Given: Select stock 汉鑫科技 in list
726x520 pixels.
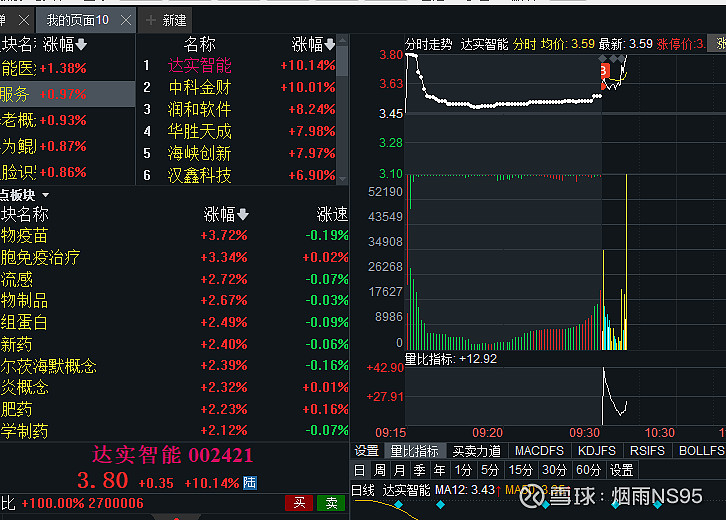Looking at the screenshot, I should (x=200, y=175).
